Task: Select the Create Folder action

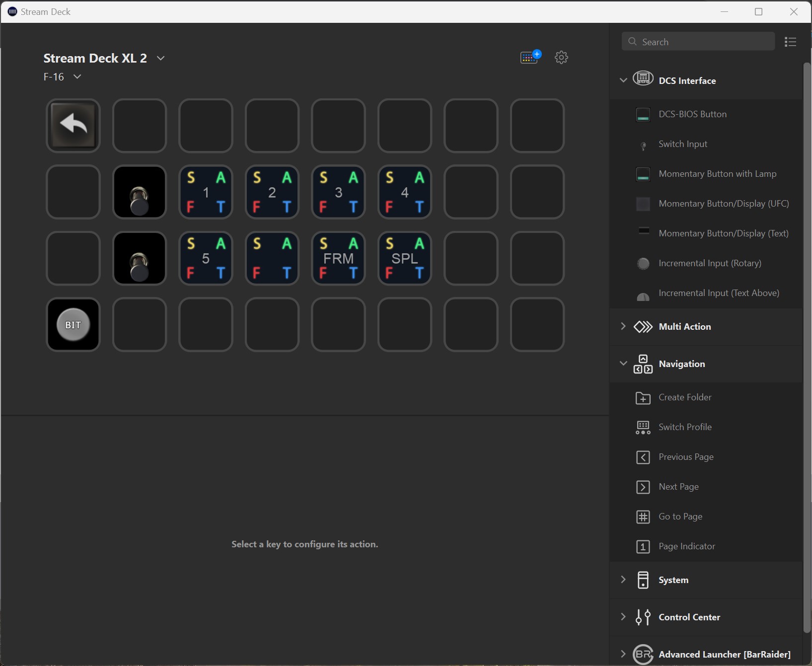Action: click(685, 397)
